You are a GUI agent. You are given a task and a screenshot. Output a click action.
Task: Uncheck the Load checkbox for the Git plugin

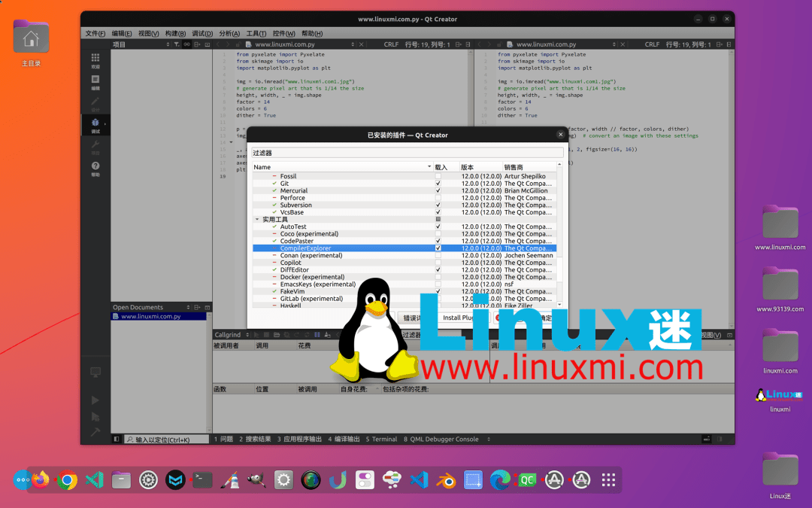[x=438, y=184]
